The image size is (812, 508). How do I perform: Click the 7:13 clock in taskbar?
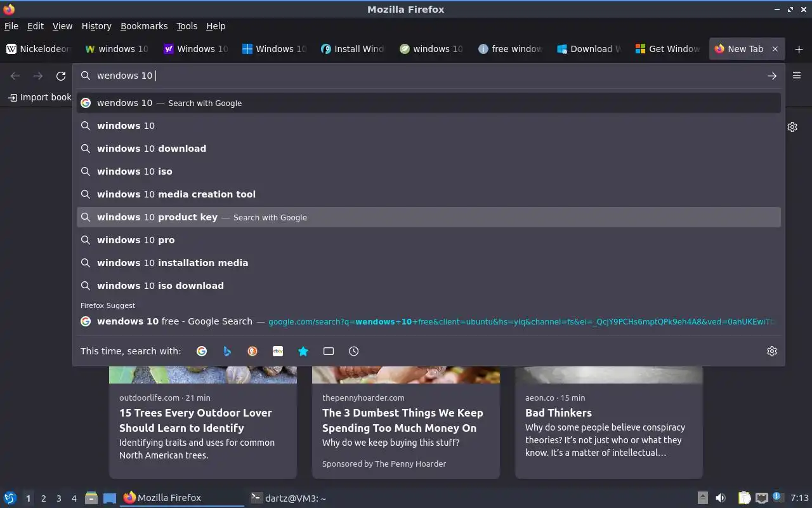tap(799, 498)
